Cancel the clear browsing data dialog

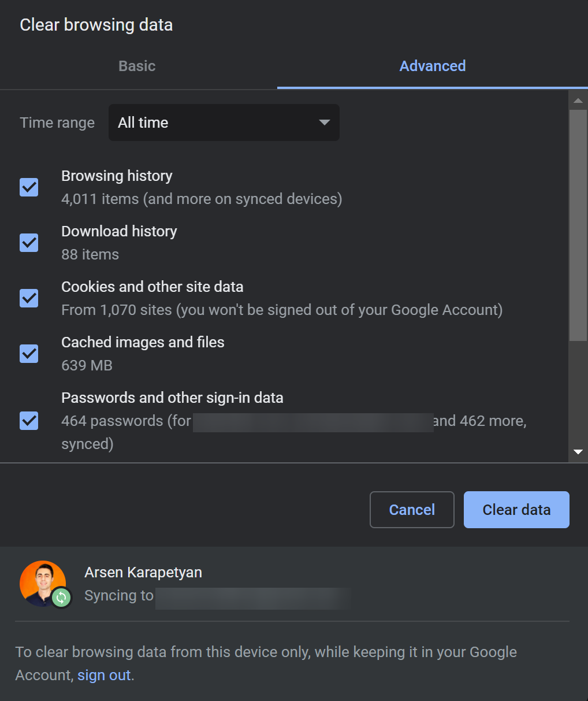click(x=412, y=510)
